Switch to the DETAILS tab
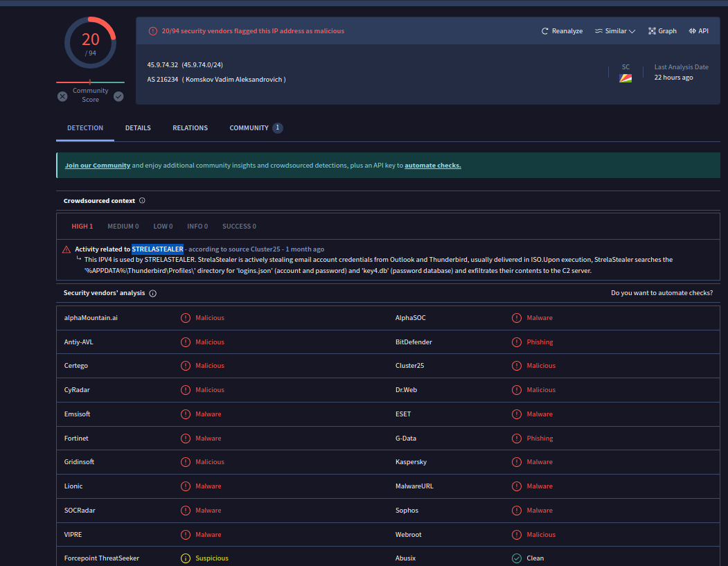This screenshot has height=566, width=728. tap(138, 128)
